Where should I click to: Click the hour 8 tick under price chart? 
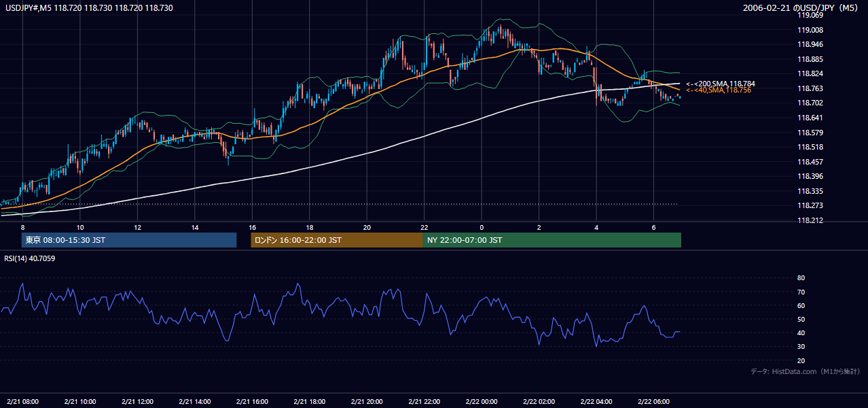pos(23,227)
